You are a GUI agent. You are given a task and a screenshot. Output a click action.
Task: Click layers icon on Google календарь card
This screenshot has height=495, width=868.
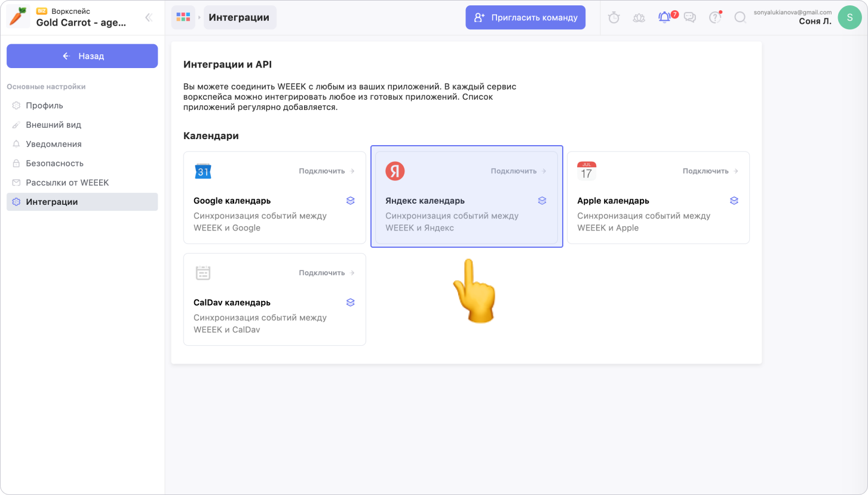tap(351, 201)
